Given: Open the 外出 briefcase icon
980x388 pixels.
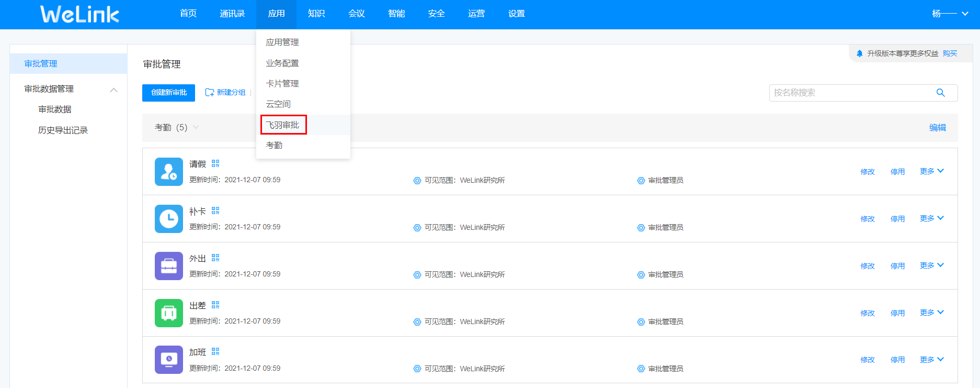Looking at the screenshot, I should click(x=169, y=266).
